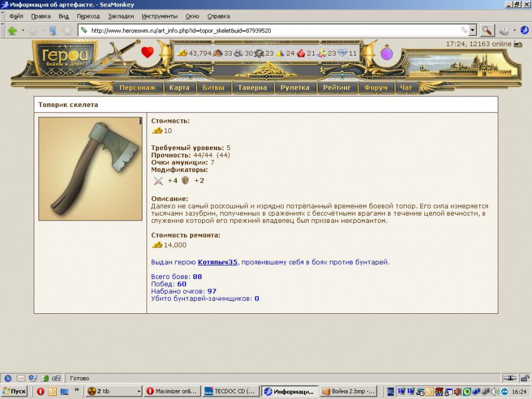This screenshot has height=399, width=532.
Task: Open Mail component icon in status bar
Action: (x=21, y=378)
